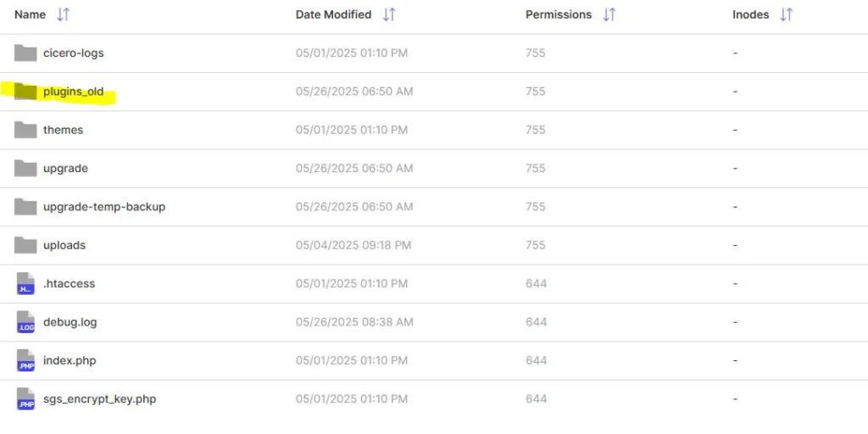Open the cicero-logs folder icon
Screen dimensions: 868x434
(x=25, y=53)
